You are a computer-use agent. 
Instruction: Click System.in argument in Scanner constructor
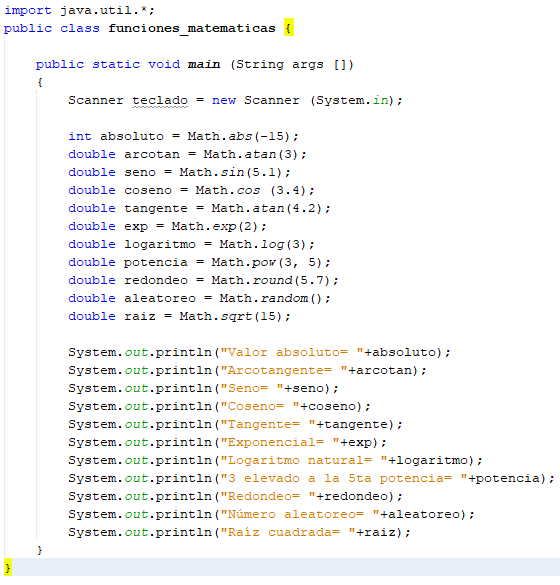point(352,100)
